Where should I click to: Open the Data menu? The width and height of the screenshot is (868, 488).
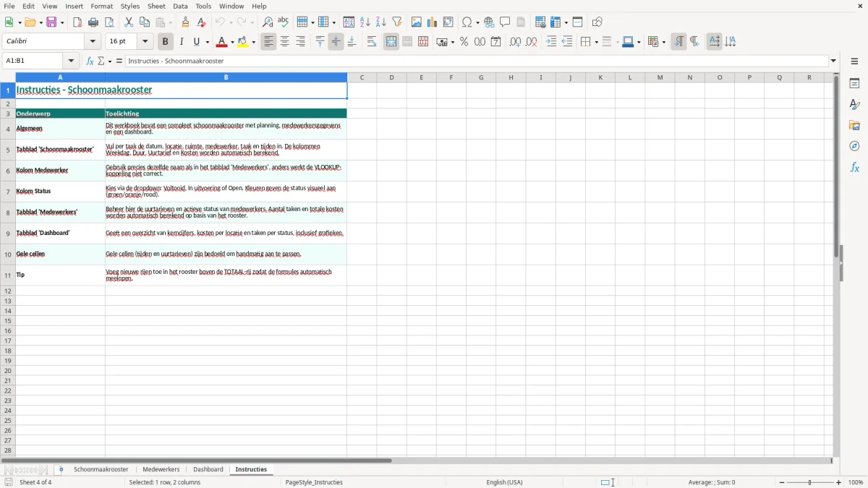click(x=180, y=6)
